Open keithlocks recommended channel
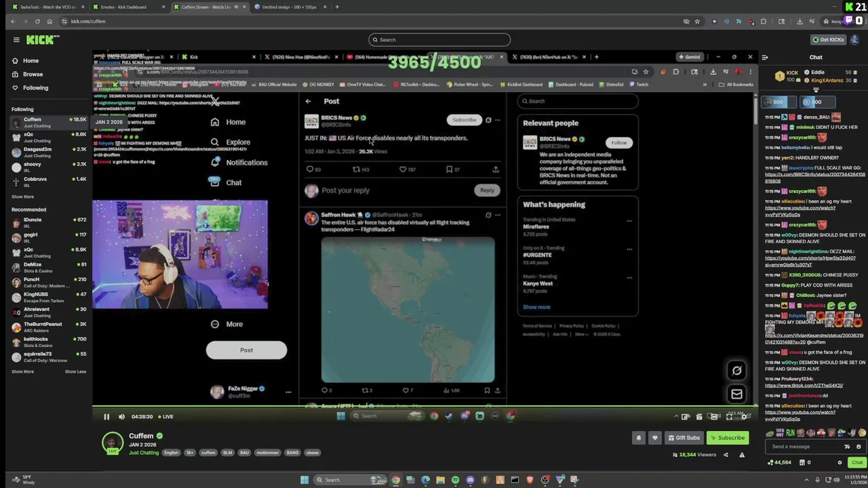The height and width of the screenshot is (488, 868). click(x=49, y=342)
